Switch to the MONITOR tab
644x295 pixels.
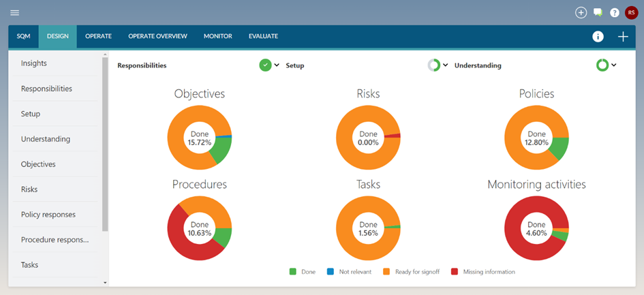(x=217, y=36)
